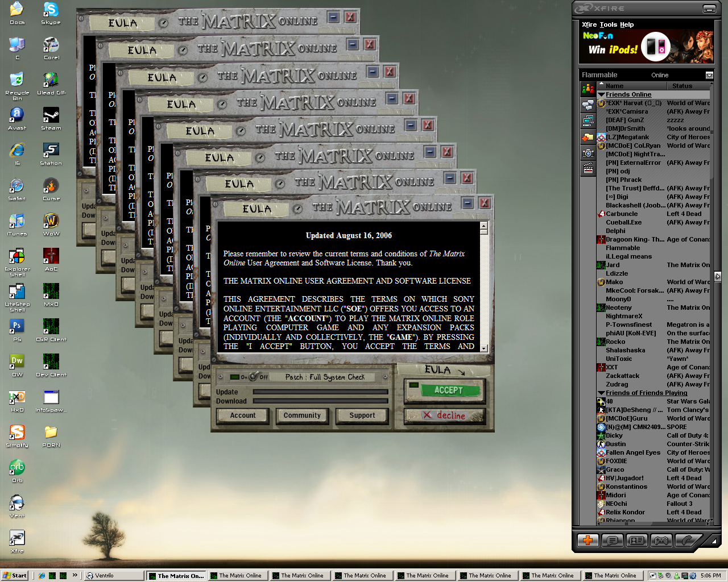Click the Internet Explorer Quick Launch icon
728x582 pixels.
pyautogui.click(x=42, y=575)
